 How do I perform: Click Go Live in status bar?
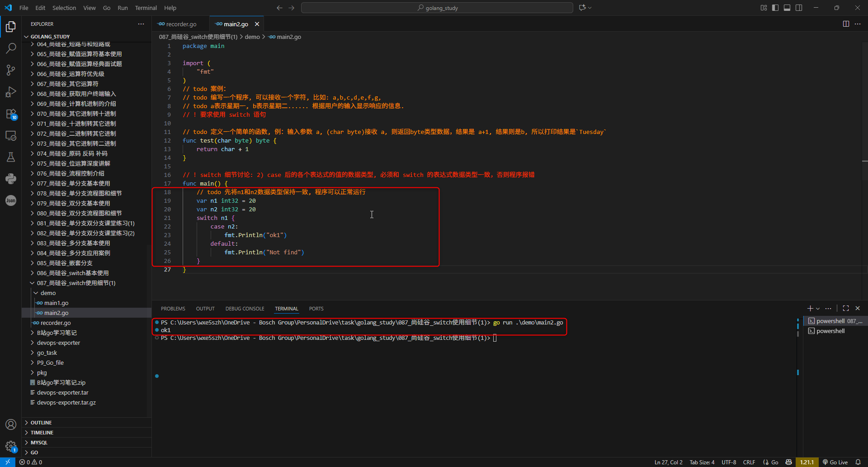click(x=835, y=462)
